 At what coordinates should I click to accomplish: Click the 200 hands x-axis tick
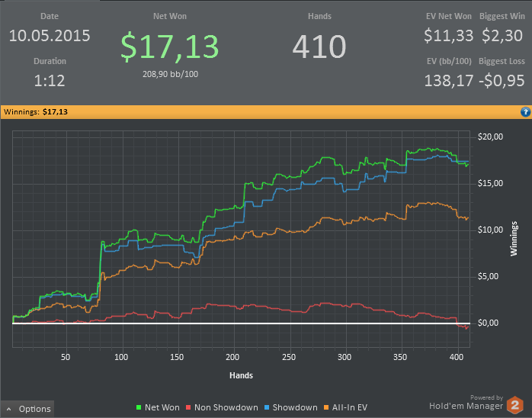(232, 357)
